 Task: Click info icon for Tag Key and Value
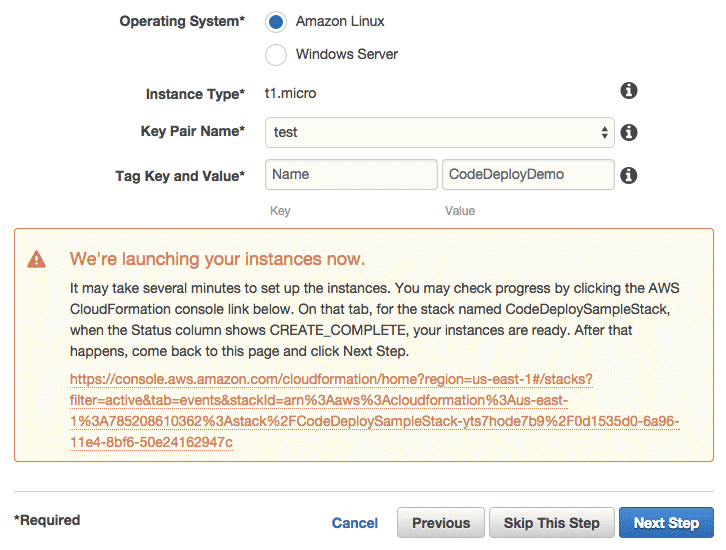click(x=628, y=175)
